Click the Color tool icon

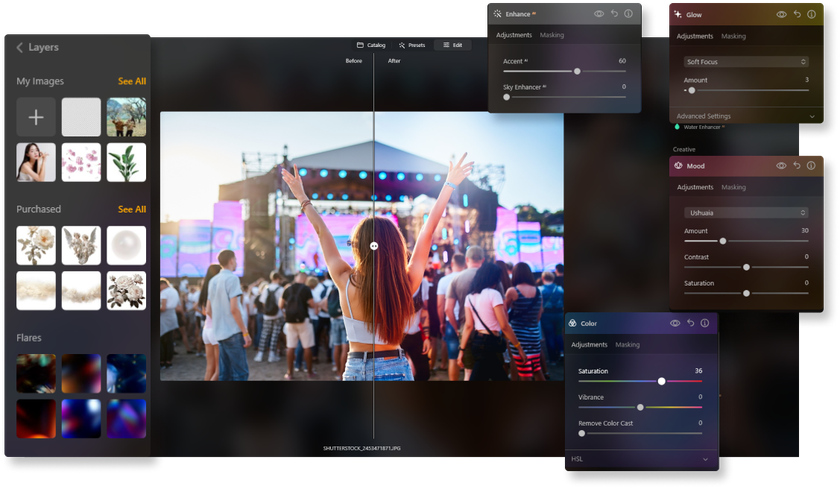click(x=573, y=324)
